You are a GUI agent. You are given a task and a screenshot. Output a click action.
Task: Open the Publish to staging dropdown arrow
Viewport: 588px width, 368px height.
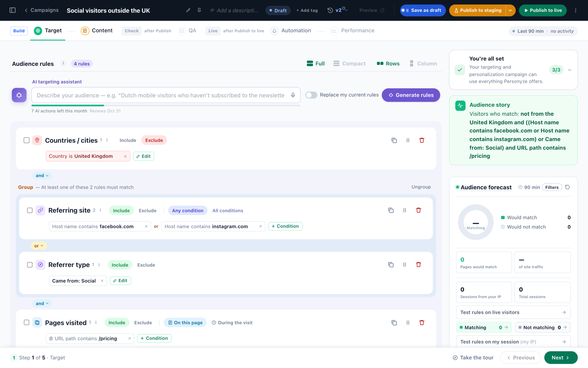(510, 11)
